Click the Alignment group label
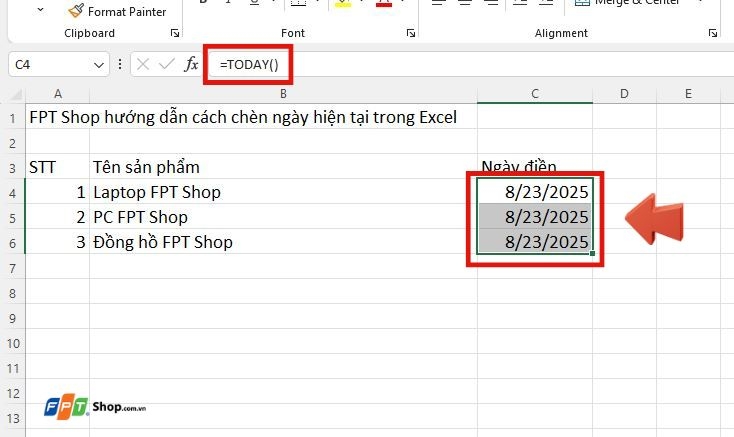734x437 pixels. 561,33
